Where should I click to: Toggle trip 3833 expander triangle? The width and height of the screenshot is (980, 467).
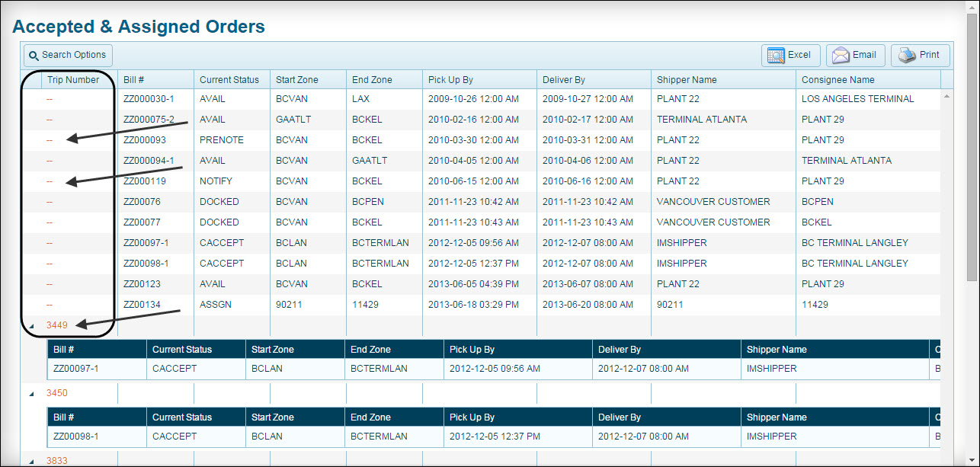32,462
